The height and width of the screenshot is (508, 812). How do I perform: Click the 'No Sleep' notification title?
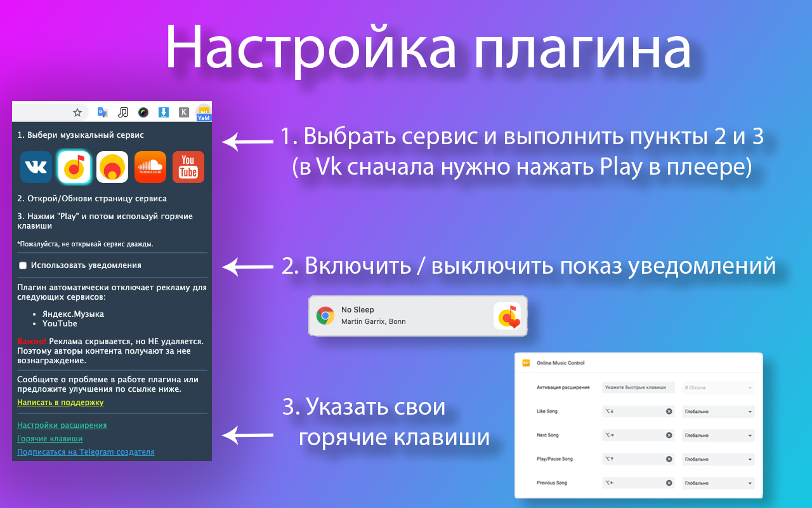(358, 310)
